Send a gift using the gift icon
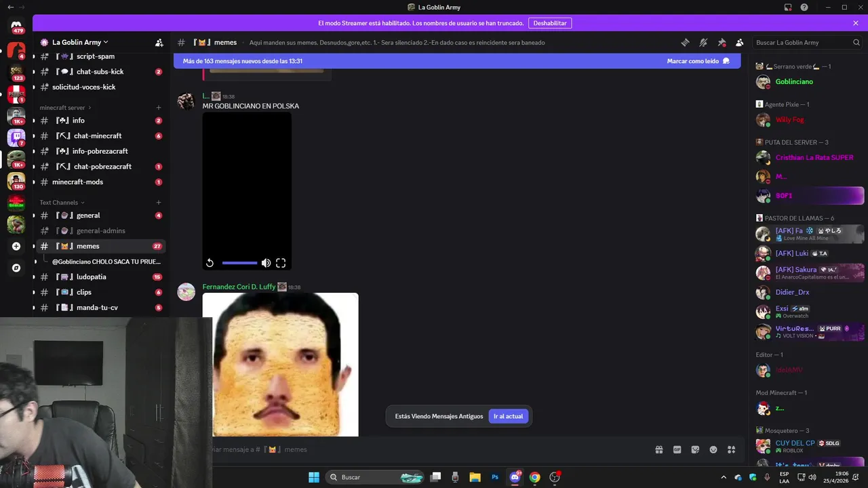868x488 pixels. point(658,449)
